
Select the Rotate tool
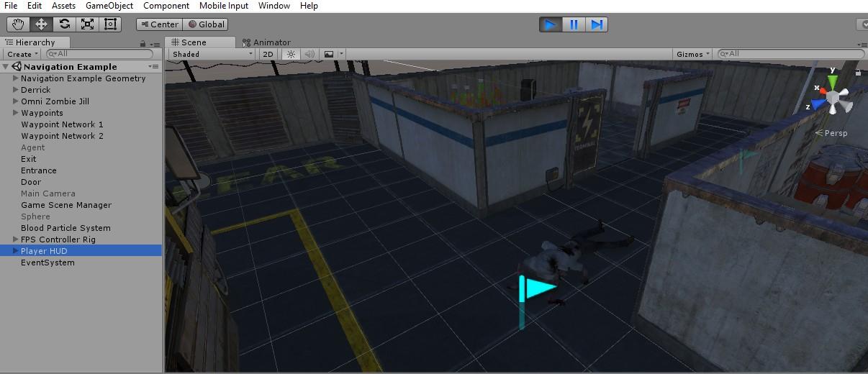coord(64,24)
